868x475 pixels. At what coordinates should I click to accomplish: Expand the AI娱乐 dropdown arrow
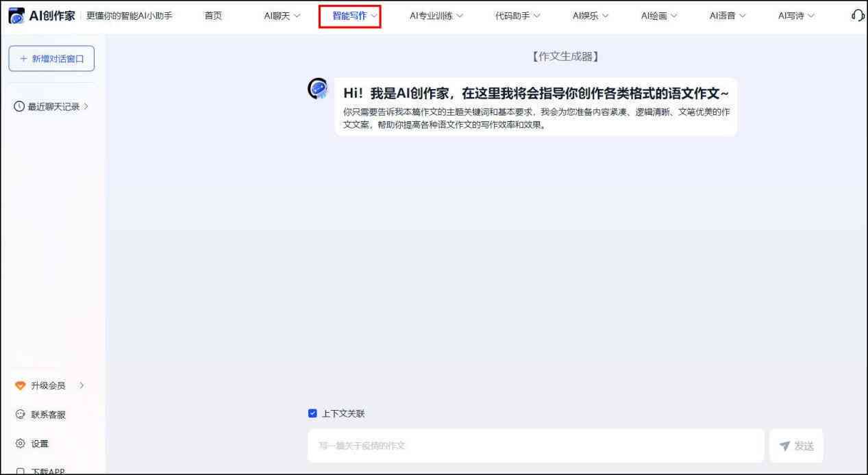(605, 16)
